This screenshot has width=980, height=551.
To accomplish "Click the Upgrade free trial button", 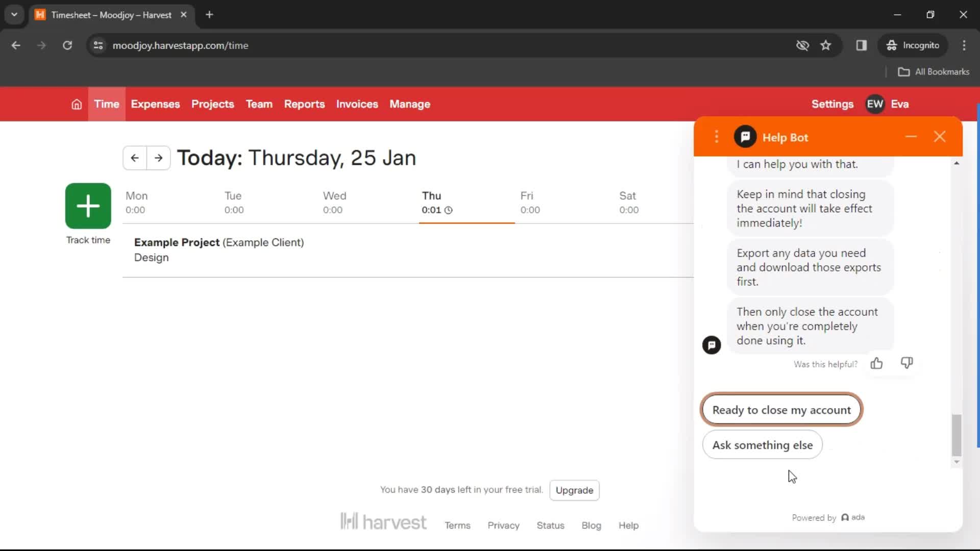I will [574, 490].
